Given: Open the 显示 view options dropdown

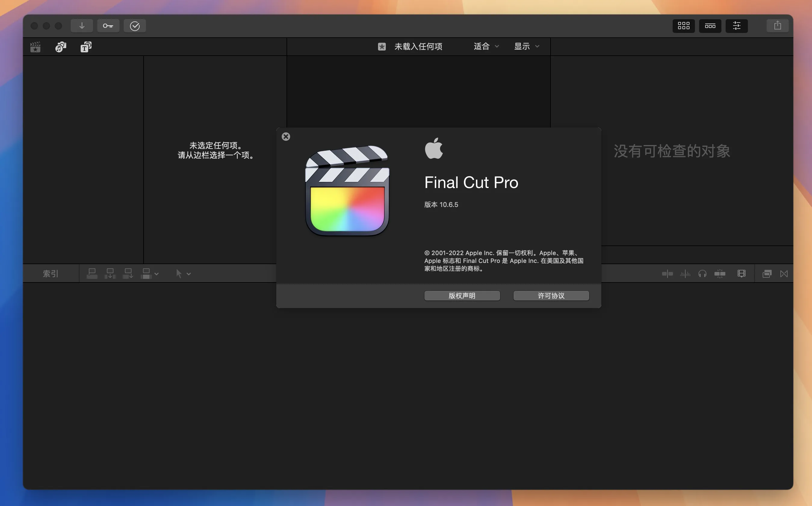Looking at the screenshot, I should tap(526, 46).
